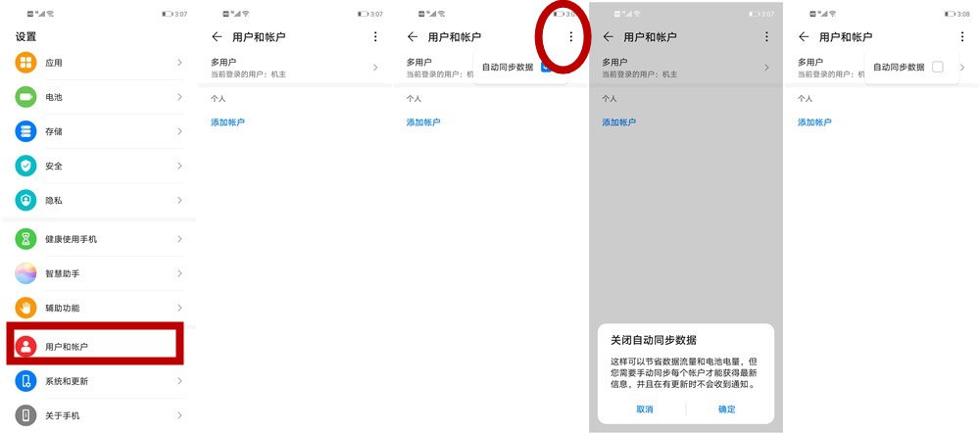Open the 健康使用手机 hourglass icon
Image resolution: width=980 pixels, height=434 pixels.
click(25, 239)
